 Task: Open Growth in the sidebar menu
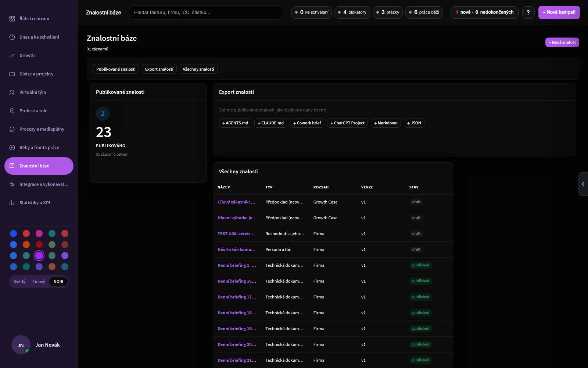(x=39, y=56)
